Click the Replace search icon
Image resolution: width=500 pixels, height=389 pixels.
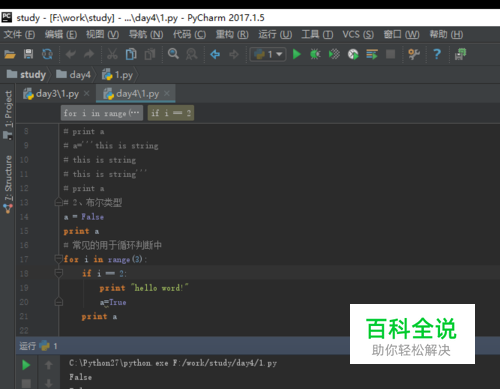click(191, 54)
